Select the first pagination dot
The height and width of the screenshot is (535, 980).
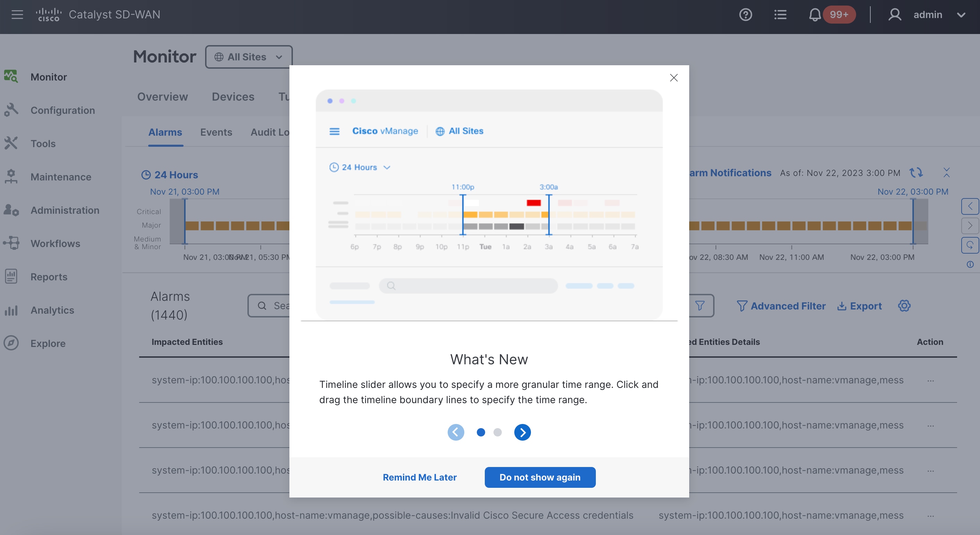pyautogui.click(x=481, y=432)
